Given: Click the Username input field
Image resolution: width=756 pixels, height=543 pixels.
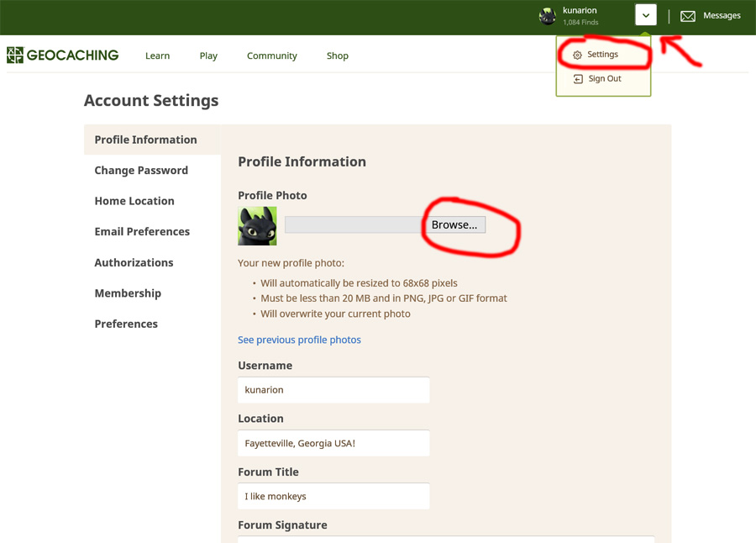Looking at the screenshot, I should click(x=333, y=390).
